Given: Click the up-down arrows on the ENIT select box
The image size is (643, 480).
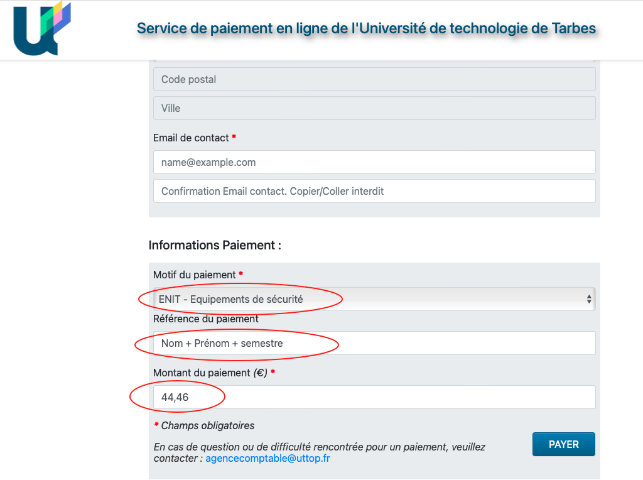Looking at the screenshot, I should pyautogui.click(x=589, y=299).
